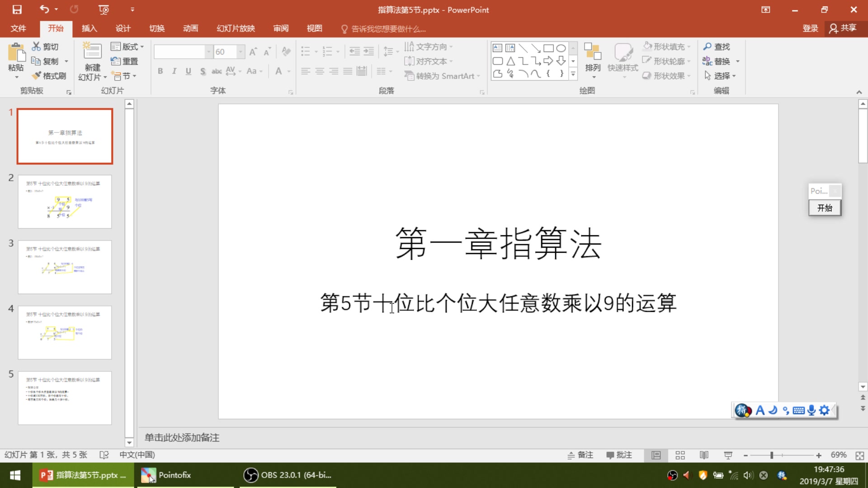Select slide 3 thumbnail
The image size is (868, 488).
[65, 267]
